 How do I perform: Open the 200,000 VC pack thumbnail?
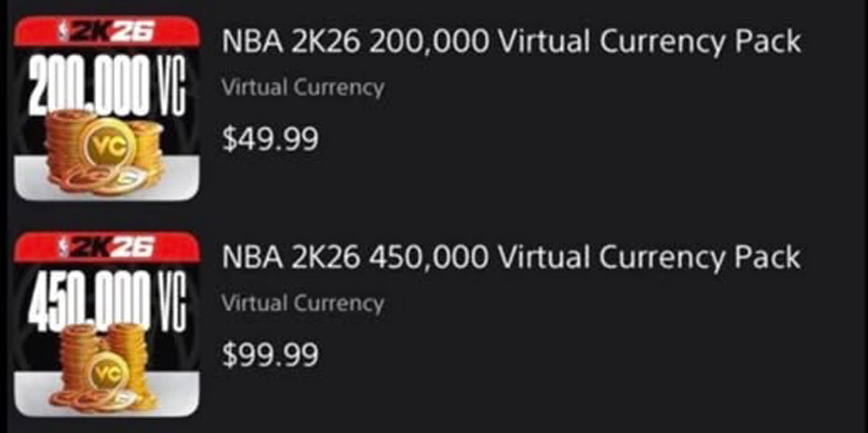(x=106, y=108)
